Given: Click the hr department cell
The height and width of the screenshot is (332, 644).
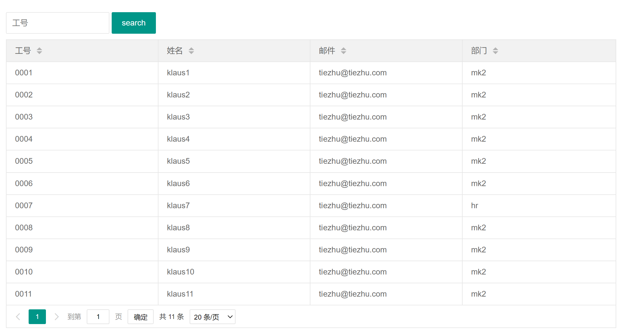Looking at the screenshot, I should pos(474,206).
